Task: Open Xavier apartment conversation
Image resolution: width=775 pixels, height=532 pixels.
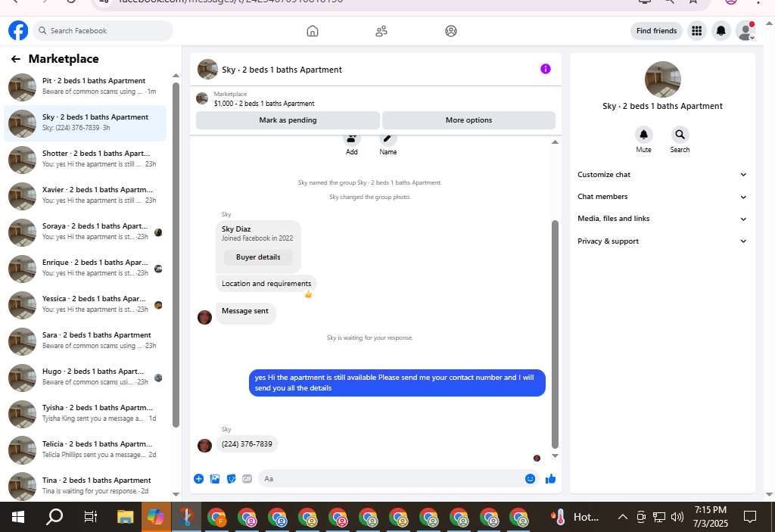Action: click(85, 195)
